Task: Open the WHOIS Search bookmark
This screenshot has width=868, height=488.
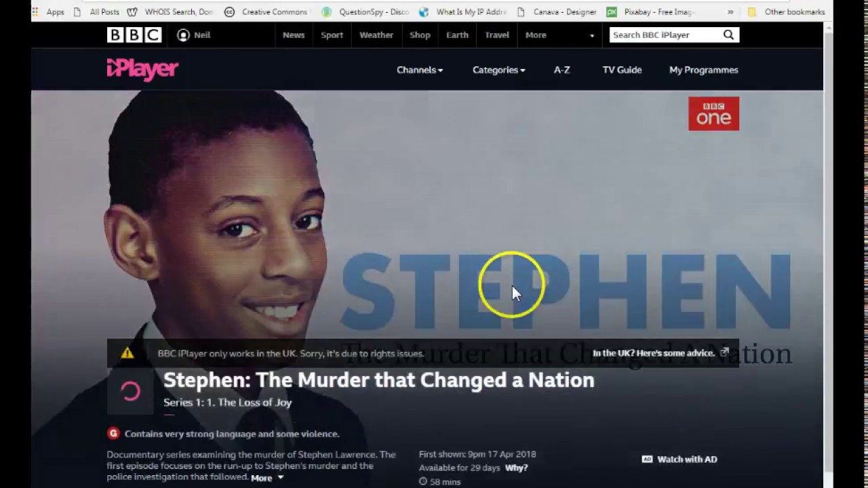Action: pos(170,12)
